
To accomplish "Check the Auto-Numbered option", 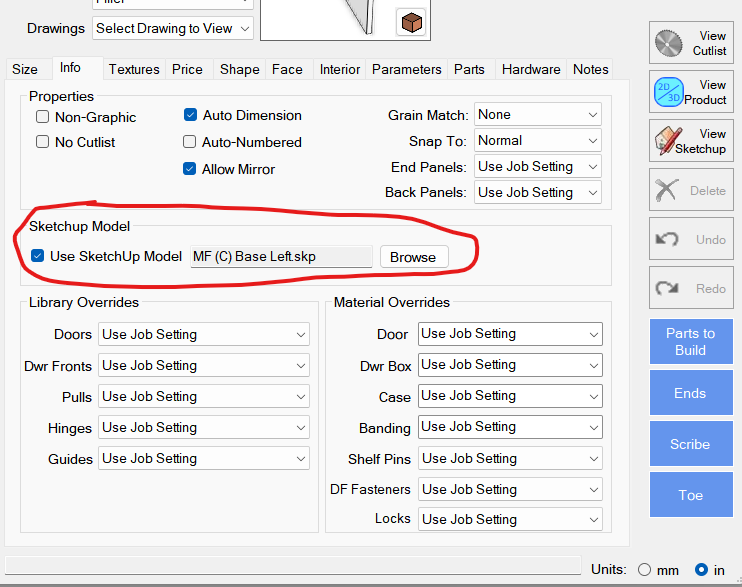I will [189, 142].
